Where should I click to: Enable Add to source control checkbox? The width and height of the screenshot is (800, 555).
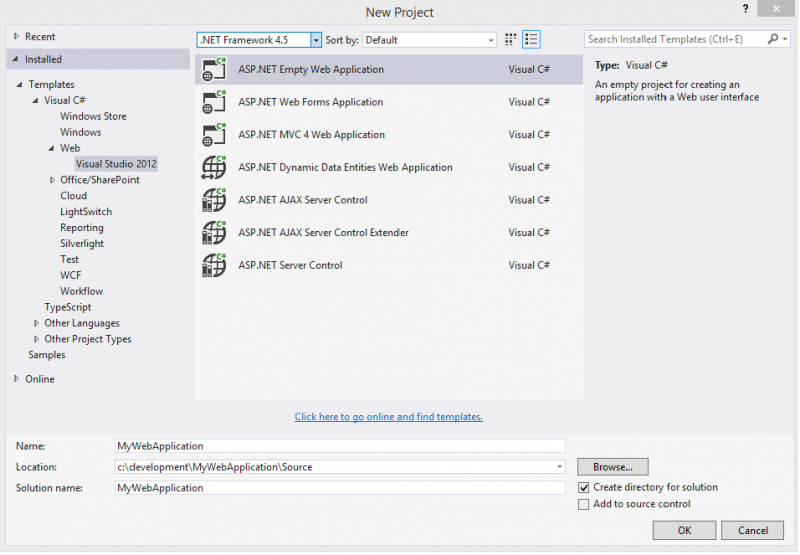[584, 504]
